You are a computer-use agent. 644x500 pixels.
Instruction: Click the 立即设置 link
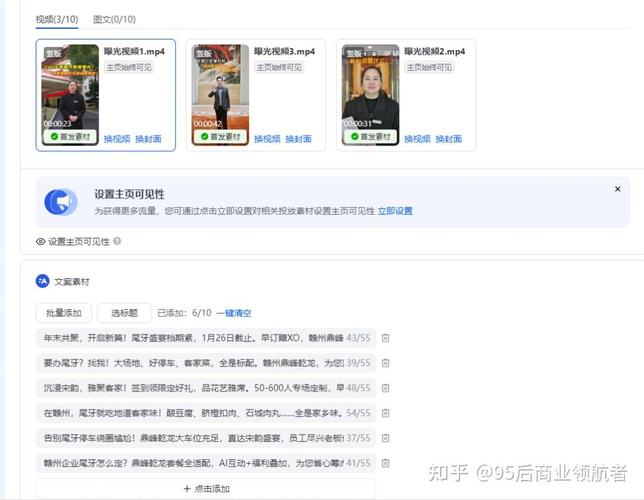click(x=395, y=211)
